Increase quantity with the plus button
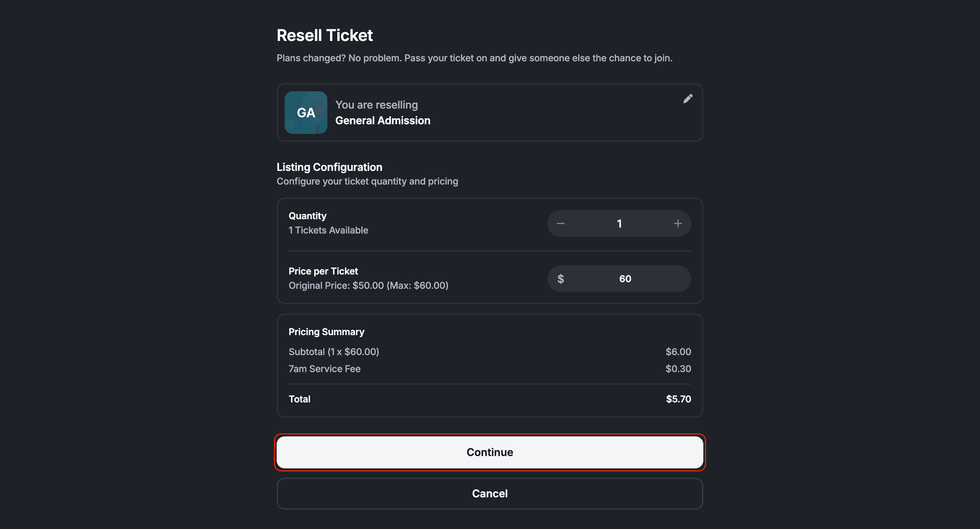 tap(678, 224)
